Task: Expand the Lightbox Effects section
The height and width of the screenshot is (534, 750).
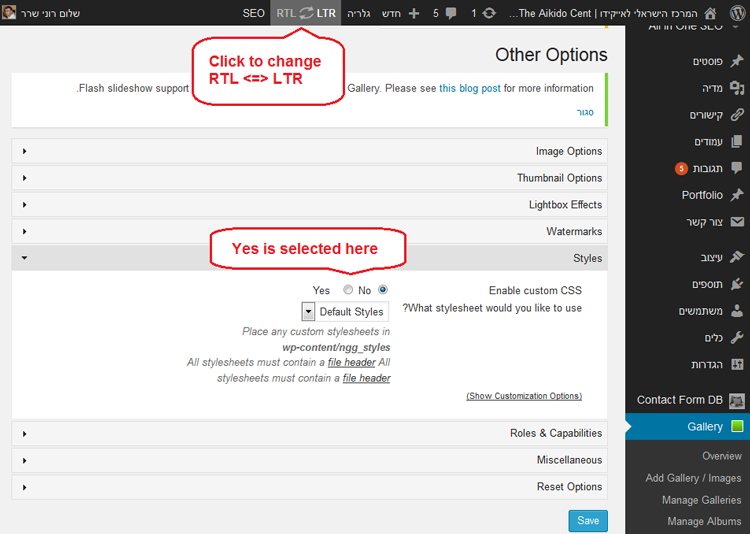Action: (309, 205)
